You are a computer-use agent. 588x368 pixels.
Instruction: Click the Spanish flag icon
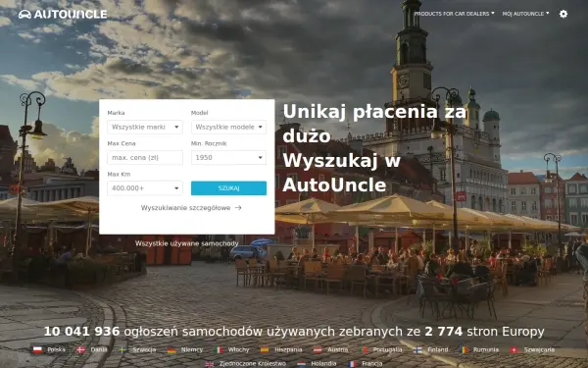point(265,350)
